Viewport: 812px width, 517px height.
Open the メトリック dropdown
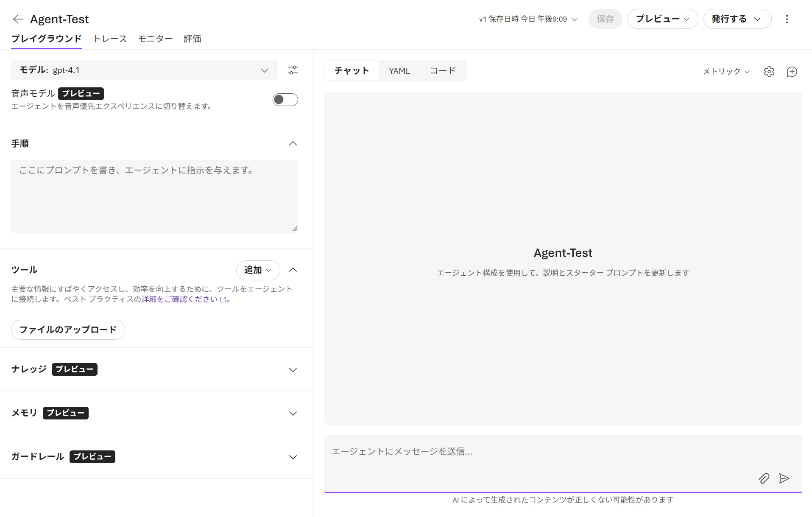[726, 72]
